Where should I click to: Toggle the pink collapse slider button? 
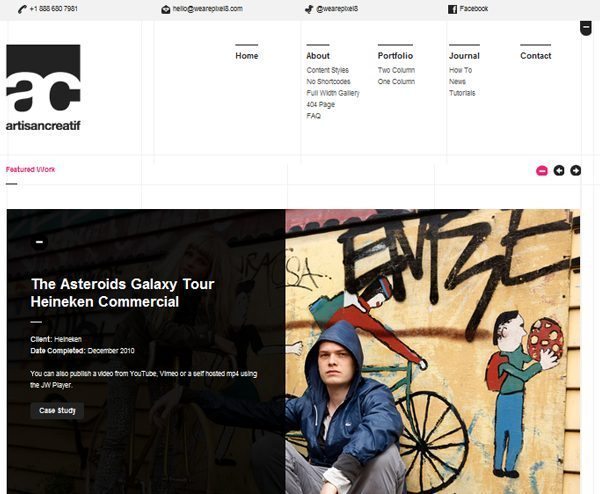[542, 171]
